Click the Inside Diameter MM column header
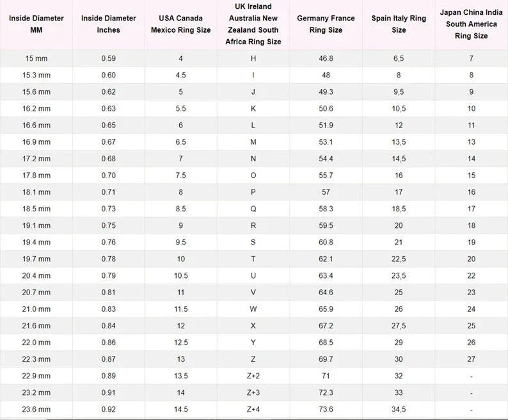508x420 pixels. click(36, 24)
